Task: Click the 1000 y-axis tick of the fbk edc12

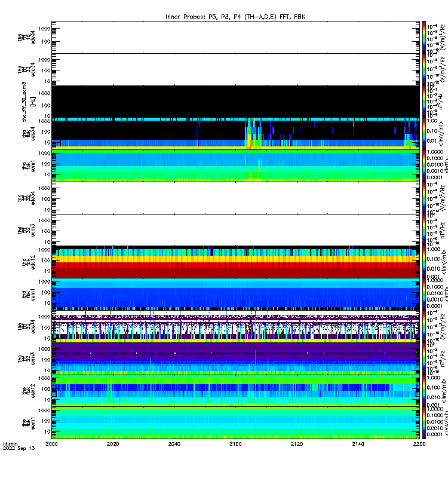Action: (44, 378)
